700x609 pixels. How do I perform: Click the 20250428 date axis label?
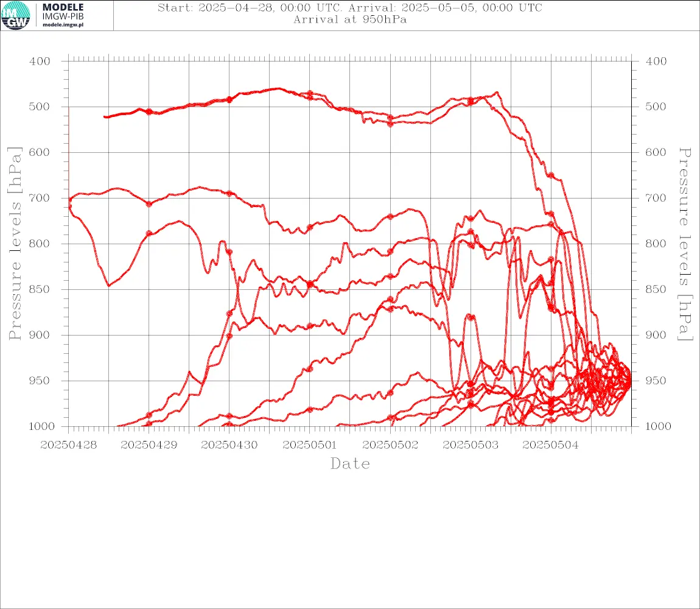click(68, 445)
